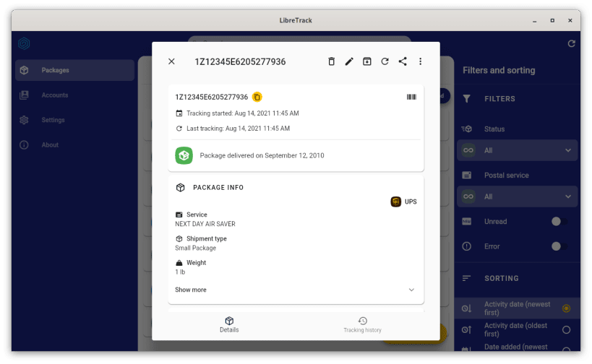The width and height of the screenshot is (592, 364).
Task: Share the package tracking info
Action: point(403,61)
